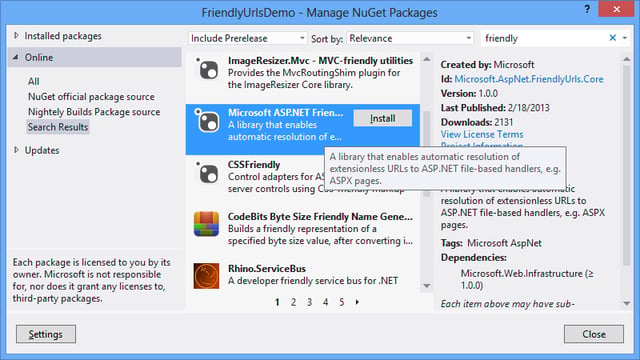Open the View License Terms link

tap(482, 134)
